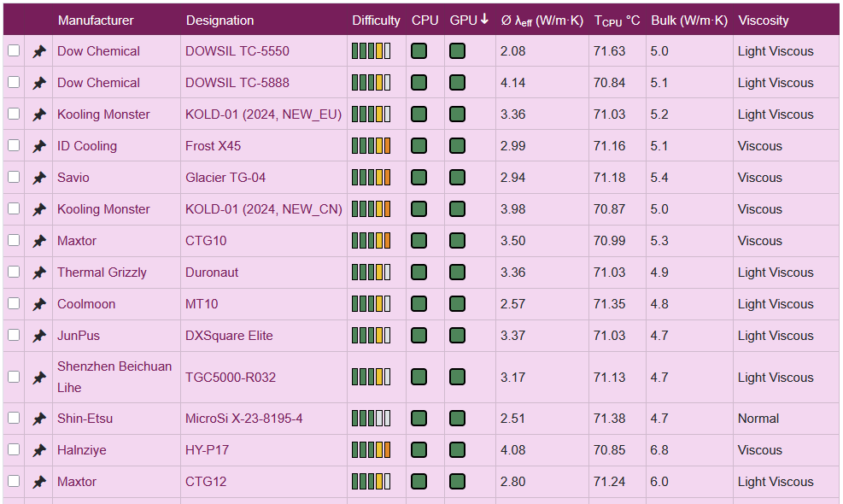Screen dimensions: 843x504
Task: Pin the Shin-Etsu MicroSi row
Action: click(x=39, y=419)
